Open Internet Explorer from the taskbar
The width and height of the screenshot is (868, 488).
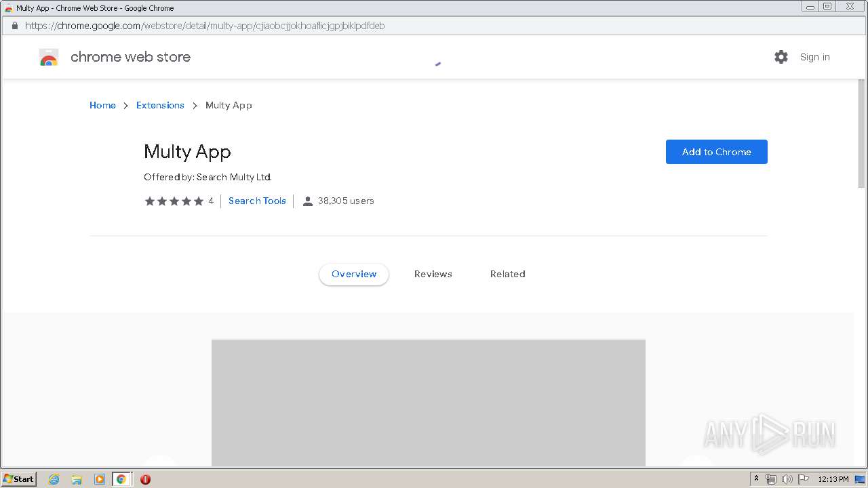54,479
